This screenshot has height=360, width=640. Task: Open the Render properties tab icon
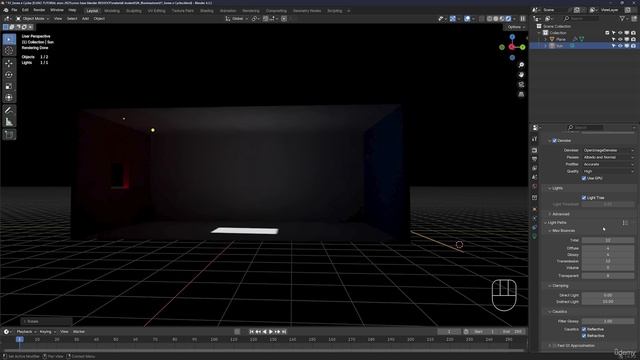(x=534, y=150)
